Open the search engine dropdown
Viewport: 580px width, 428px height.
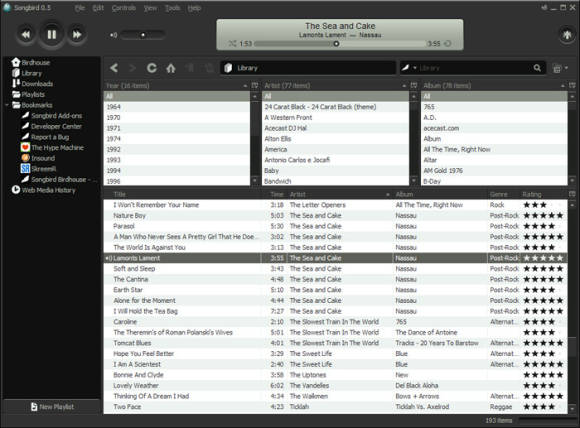409,68
